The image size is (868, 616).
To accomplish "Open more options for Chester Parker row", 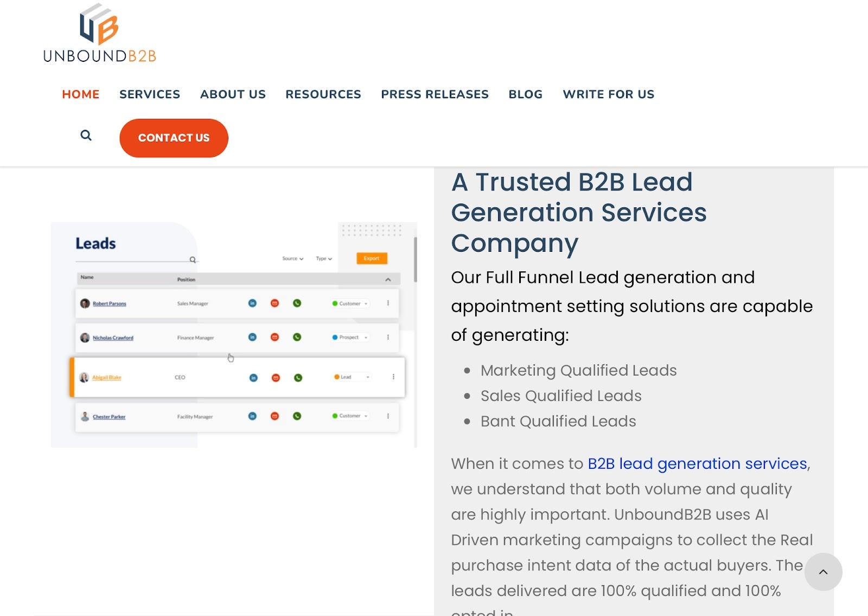I will 388,416.
